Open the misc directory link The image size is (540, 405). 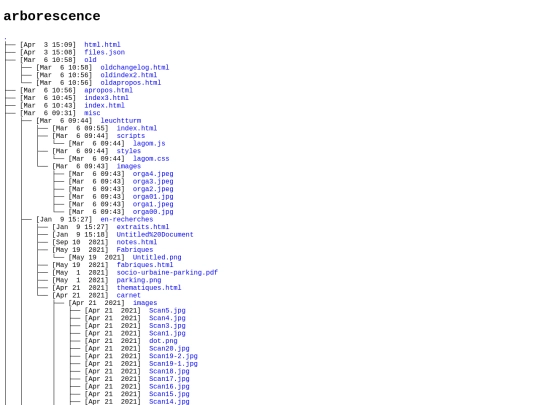[x=92, y=113]
